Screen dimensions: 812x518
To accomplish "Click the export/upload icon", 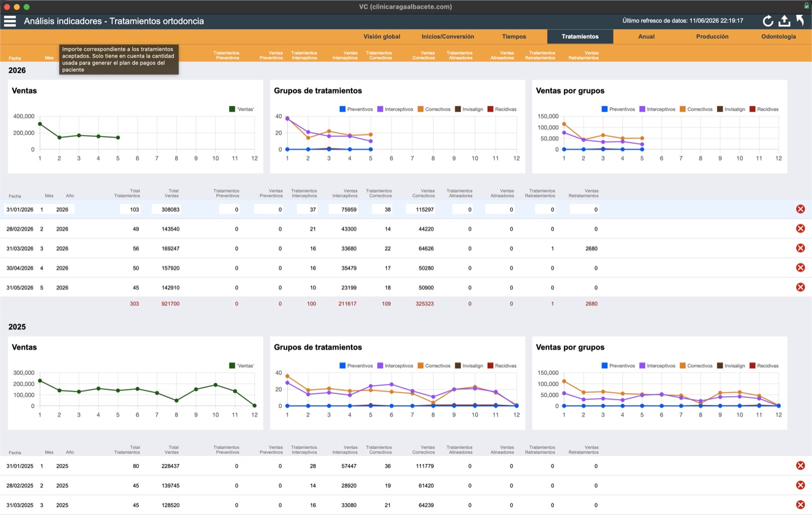I will [x=784, y=21].
